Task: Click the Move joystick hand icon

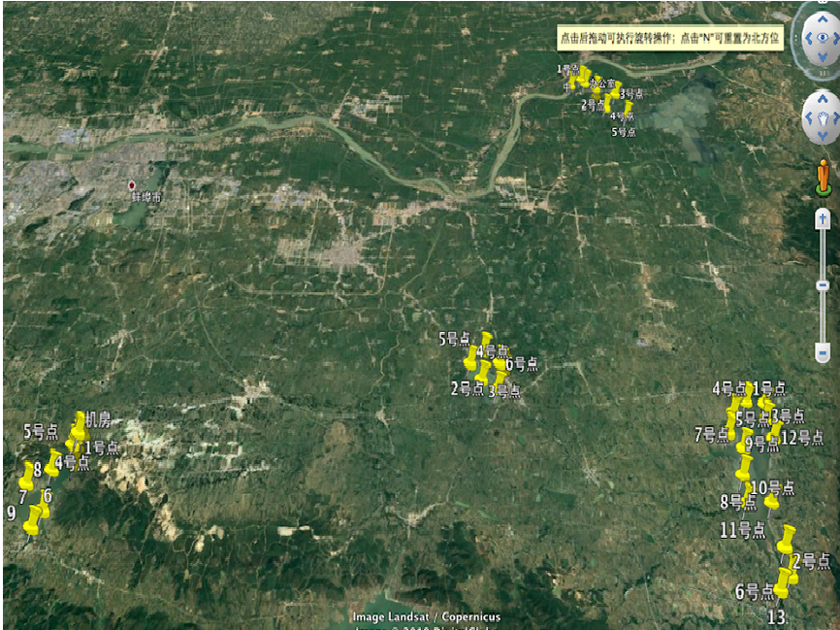Action: [822, 116]
